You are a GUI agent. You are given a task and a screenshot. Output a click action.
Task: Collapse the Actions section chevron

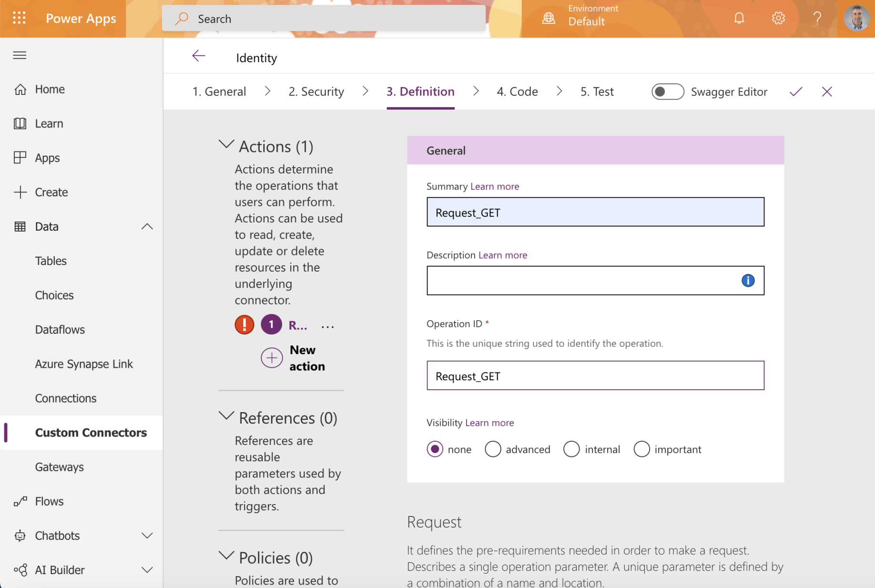(226, 144)
